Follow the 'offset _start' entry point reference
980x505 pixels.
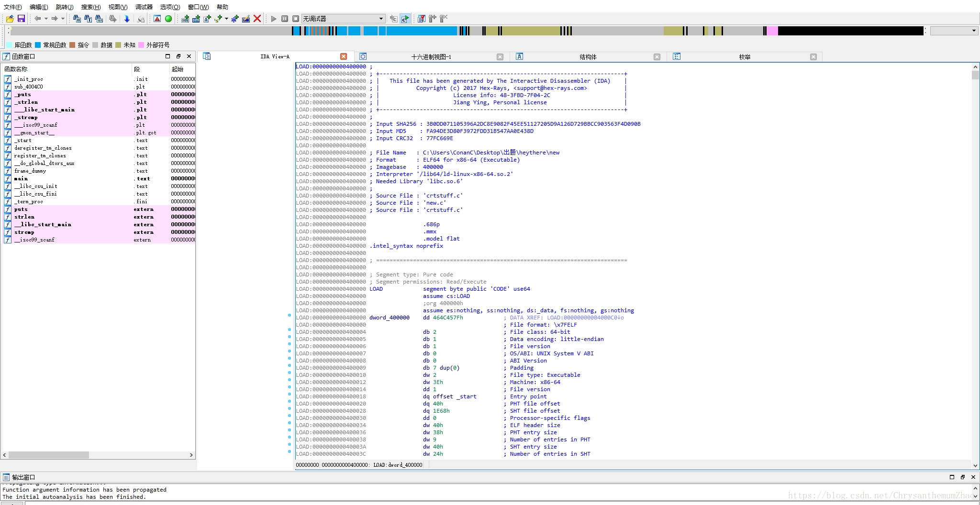coord(455,396)
